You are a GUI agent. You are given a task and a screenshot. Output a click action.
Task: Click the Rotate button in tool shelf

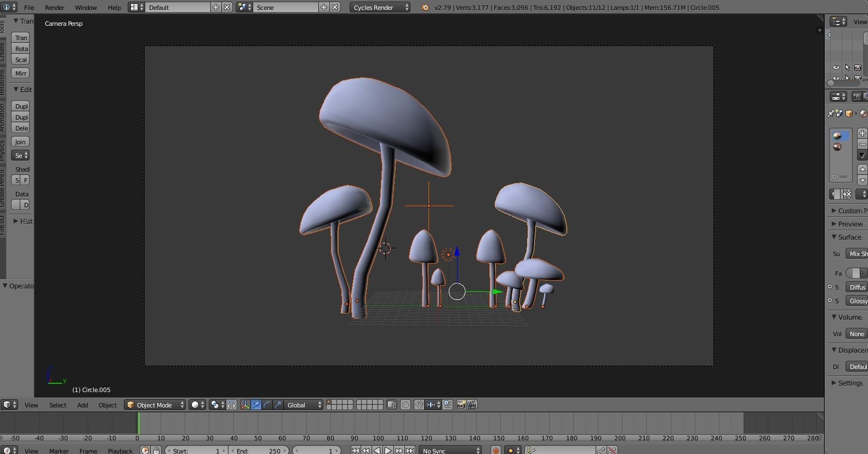tap(20, 48)
